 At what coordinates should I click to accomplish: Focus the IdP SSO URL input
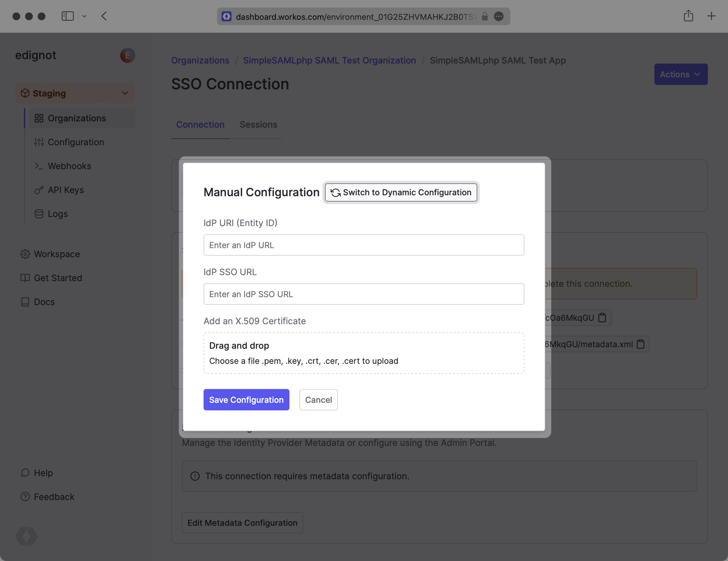(364, 294)
